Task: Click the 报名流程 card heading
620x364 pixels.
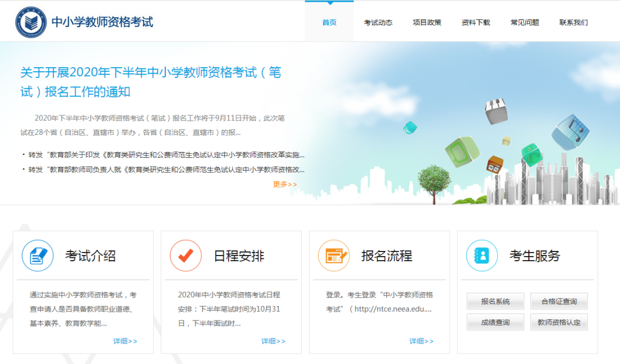Action: tap(387, 256)
